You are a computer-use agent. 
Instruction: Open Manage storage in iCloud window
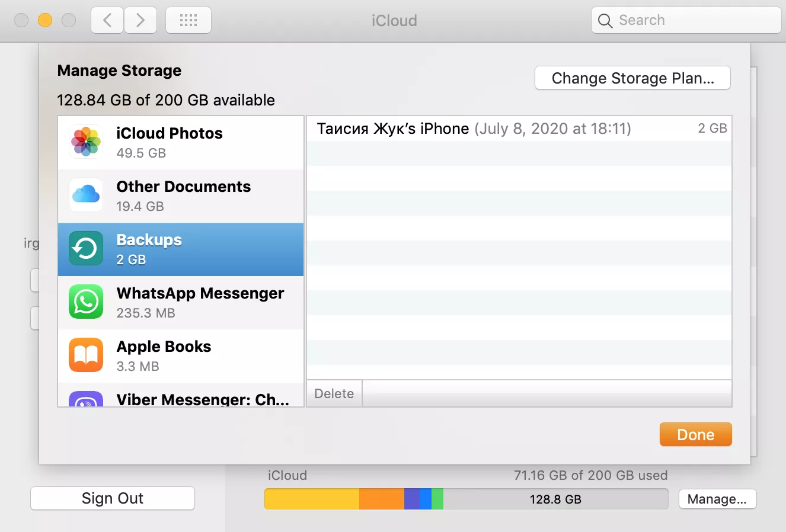pyautogui.click(x=717, y=499)
